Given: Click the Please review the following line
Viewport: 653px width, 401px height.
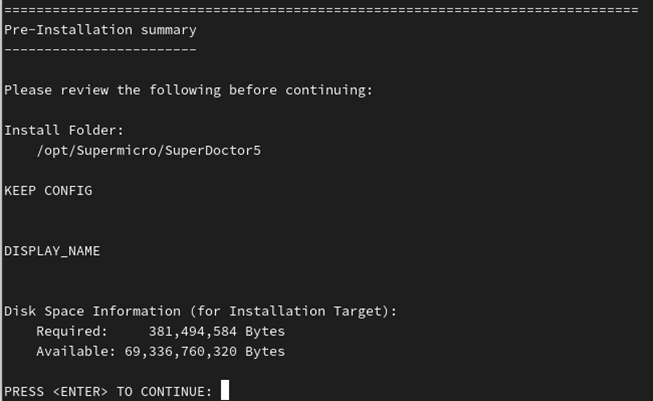Looking at the screenshot, I should tap(188, 90).
